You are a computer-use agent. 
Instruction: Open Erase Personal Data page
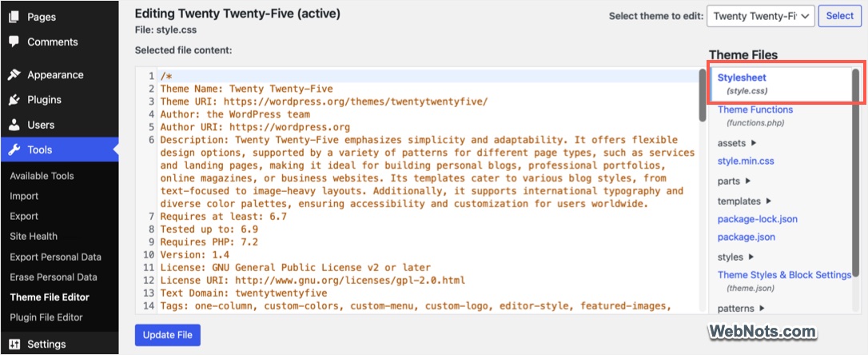53,277
